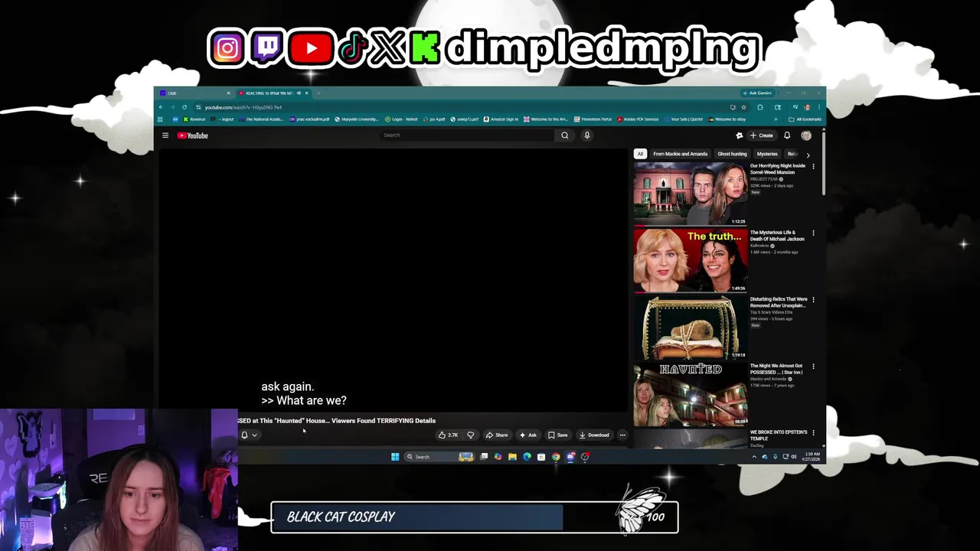Open the Prevention Portal bookmark
The width and height of the screenshot is (980, 551).
click(x=593, y=119)
